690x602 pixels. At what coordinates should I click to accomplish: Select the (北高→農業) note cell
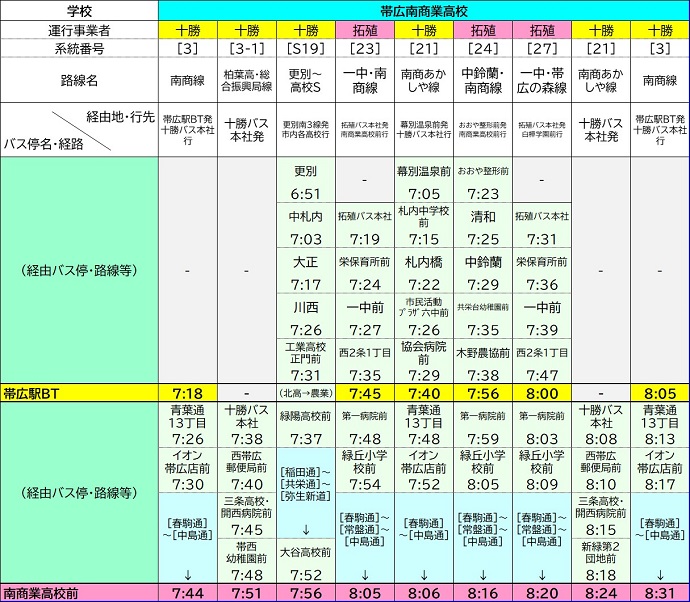[x=306, y=393]
